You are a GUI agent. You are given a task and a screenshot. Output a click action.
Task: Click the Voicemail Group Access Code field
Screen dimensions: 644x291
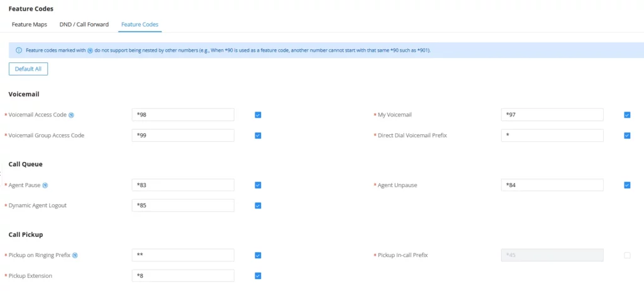pyautogui.click(x=183, y=135)
